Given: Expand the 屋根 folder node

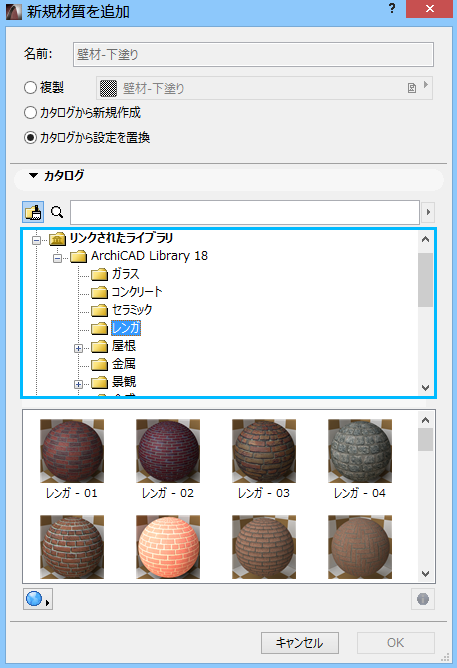Looking at the screenshot, I should click(78, 348).
